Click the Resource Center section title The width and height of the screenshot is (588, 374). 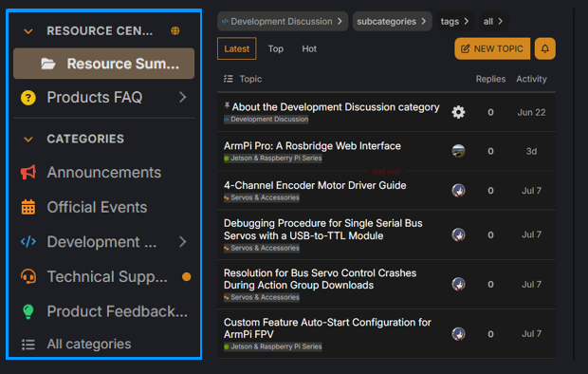point(100,30)
